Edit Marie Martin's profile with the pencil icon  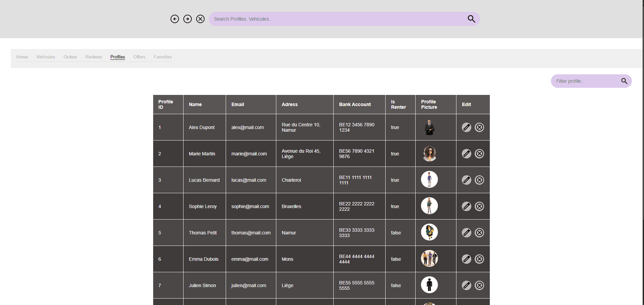[467, 154]
